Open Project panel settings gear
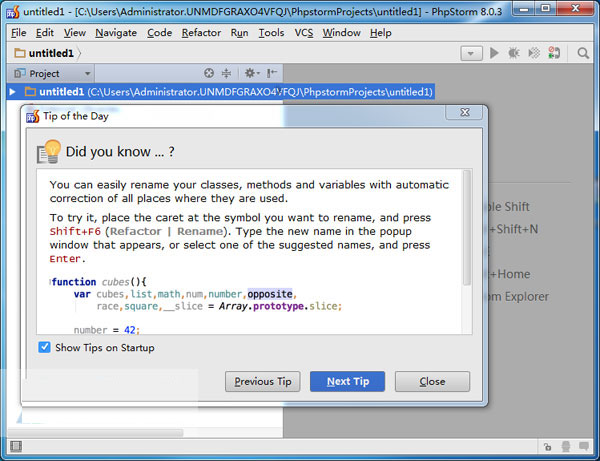This screenshot has height=461, width=600. 251,73
